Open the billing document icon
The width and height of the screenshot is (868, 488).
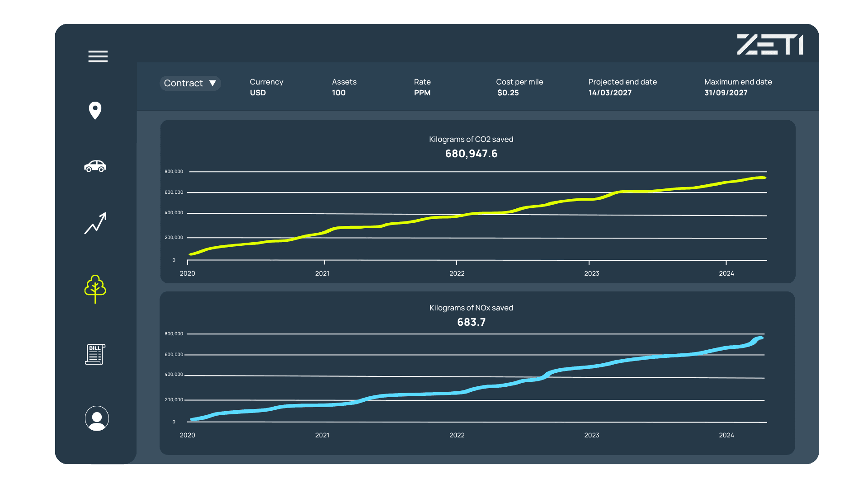point(95,354)
